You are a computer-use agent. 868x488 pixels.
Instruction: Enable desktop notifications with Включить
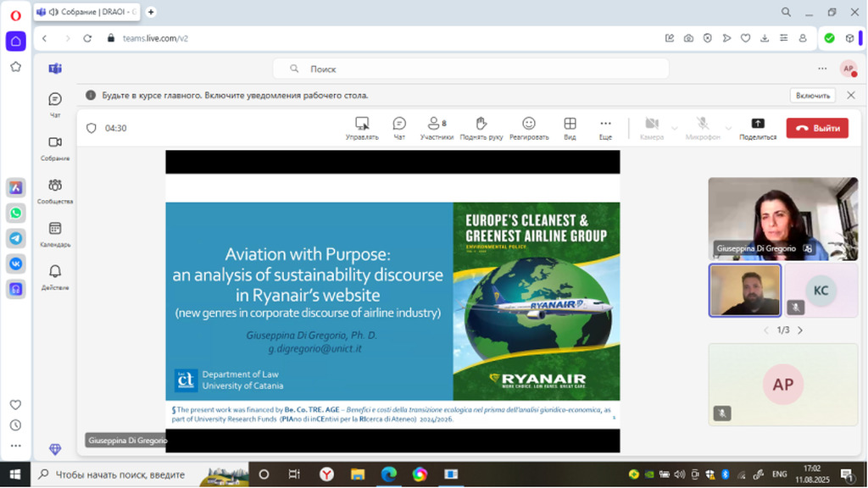(813, 96)
